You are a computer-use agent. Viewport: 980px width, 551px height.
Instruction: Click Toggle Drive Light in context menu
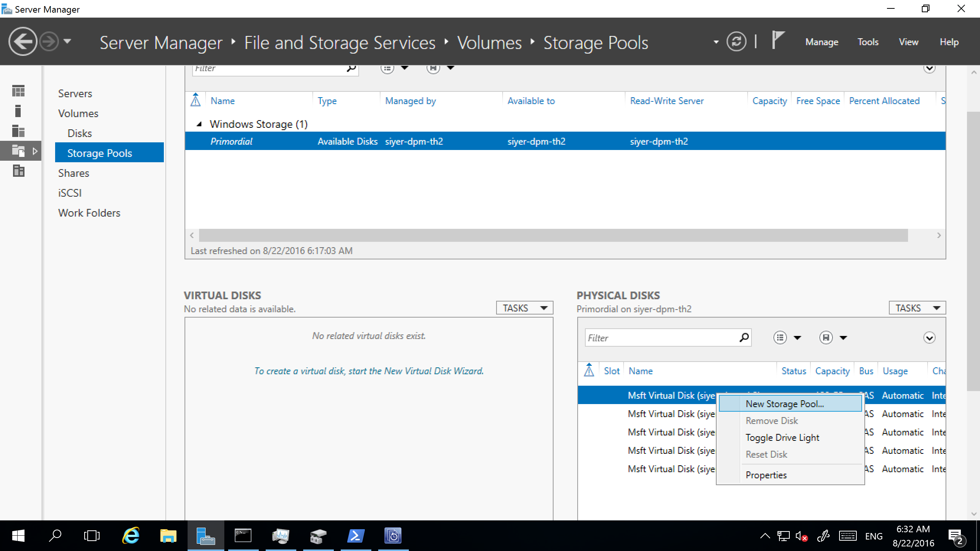pos(782,437)
